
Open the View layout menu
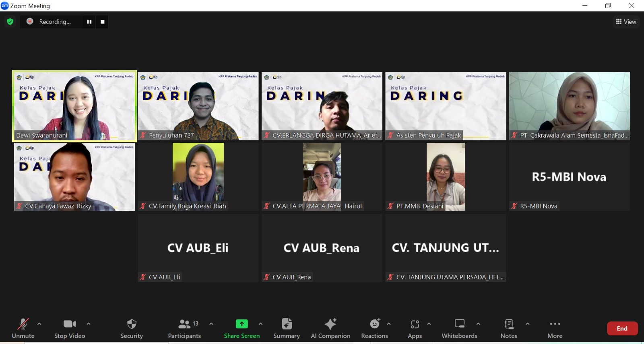(626, 22)
